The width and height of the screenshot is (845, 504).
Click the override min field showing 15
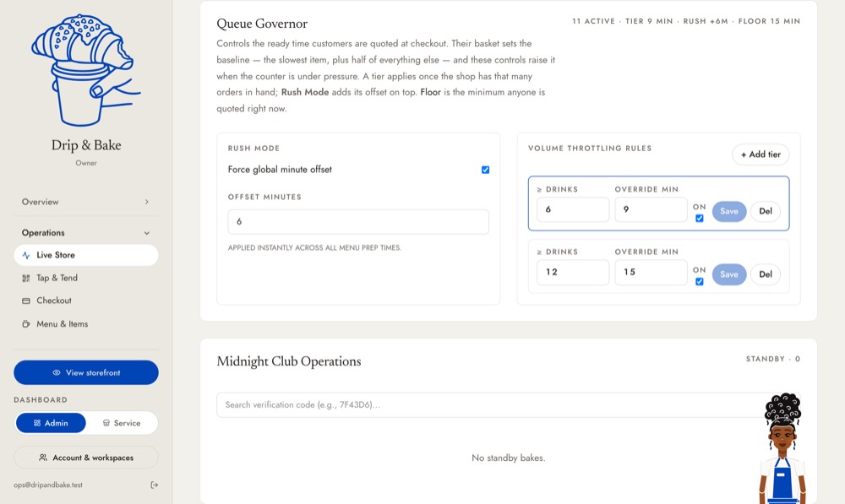coord(651,273)
